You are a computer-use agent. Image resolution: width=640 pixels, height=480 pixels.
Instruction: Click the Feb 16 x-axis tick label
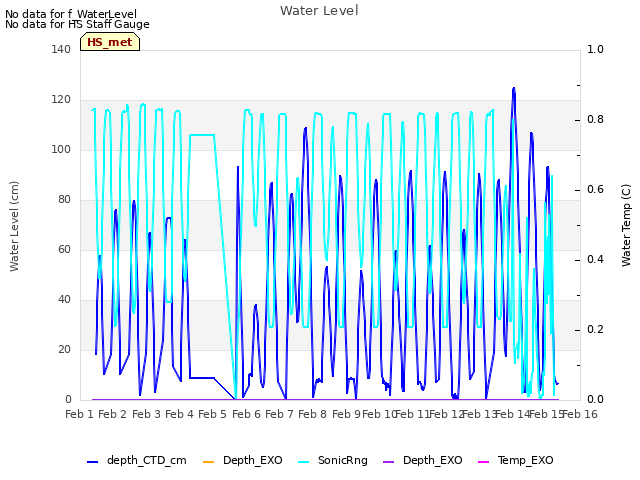click(580, 414)
